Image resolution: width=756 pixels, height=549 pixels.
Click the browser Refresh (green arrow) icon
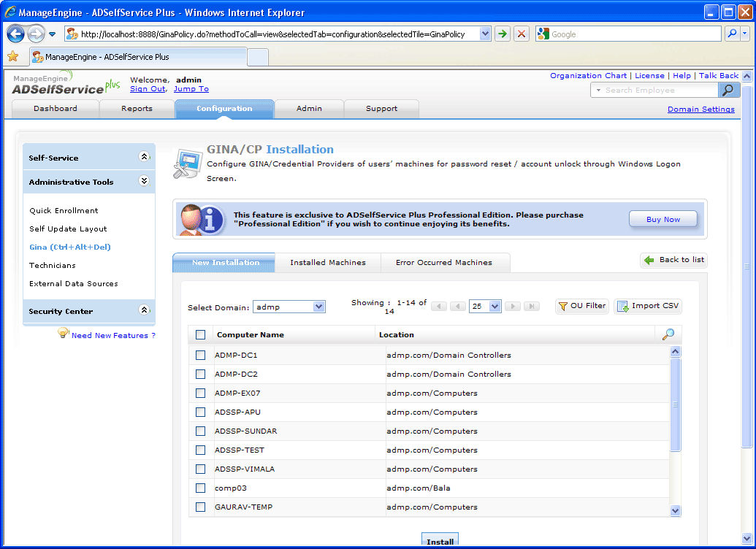pos(503,34)
